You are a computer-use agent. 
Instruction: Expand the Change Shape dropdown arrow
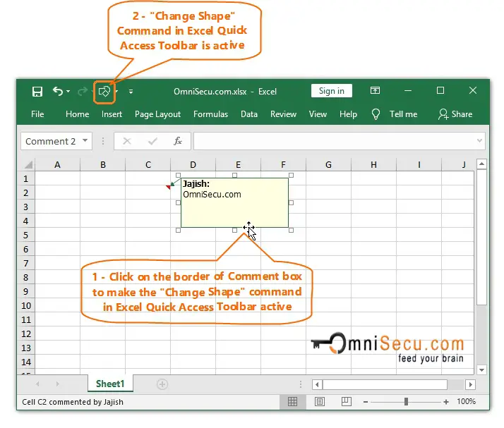pos(116,92)
